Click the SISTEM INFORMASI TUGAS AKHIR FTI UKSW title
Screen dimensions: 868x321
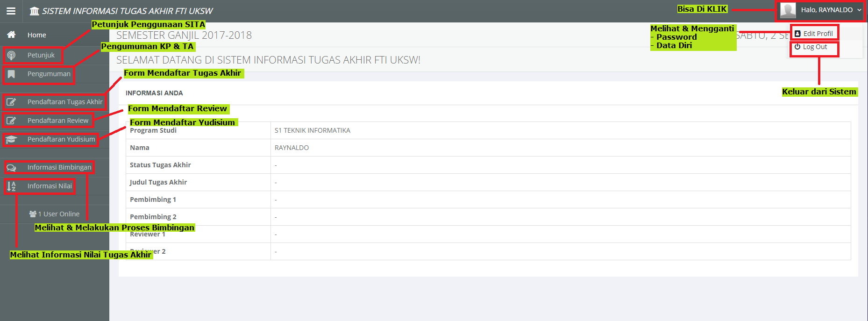pos(128,11)
